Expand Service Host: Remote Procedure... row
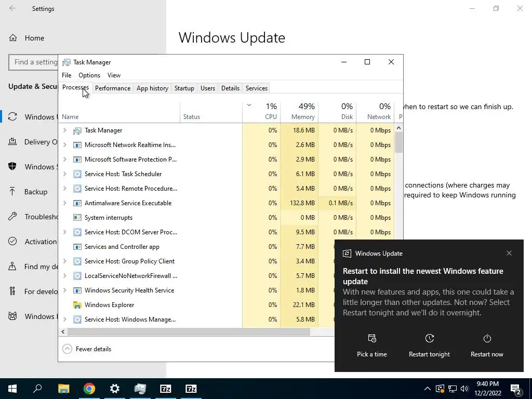Viewport: 532px width, 399px height. (x=65, y=188)
